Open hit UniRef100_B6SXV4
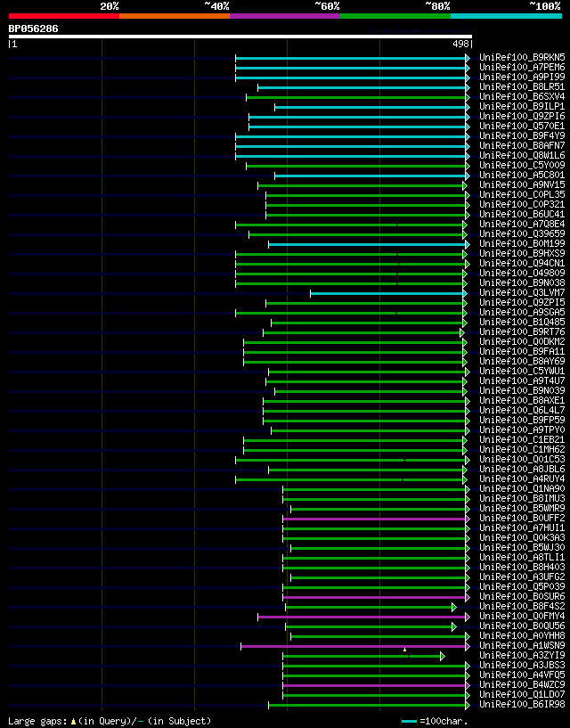Viewport: 570px width, 728px height. tap(522, 96)
